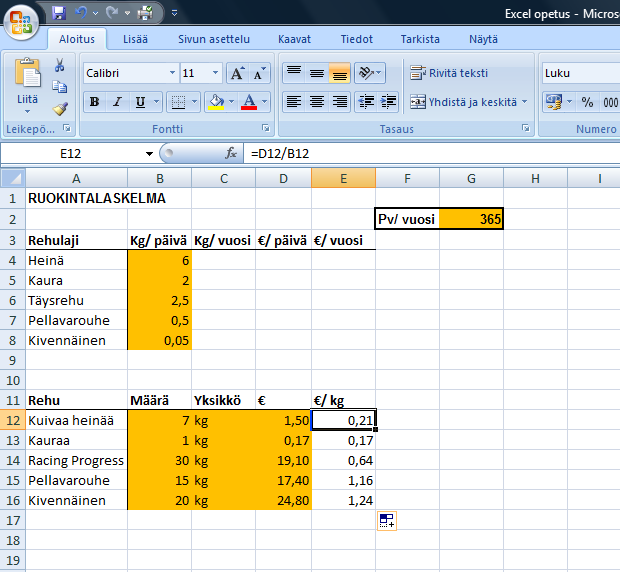Viewport: 620px width, 572px height.
Task: Open the Leikepöytä dialog launcher
Action: 67,128
